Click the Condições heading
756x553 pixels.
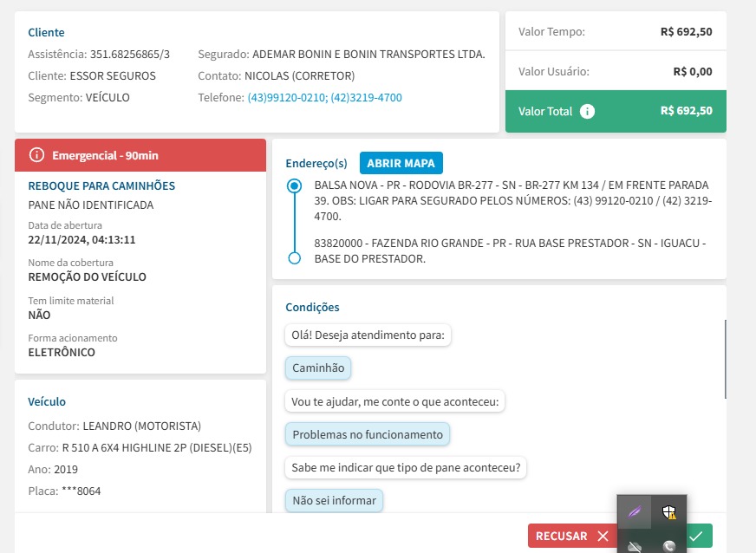tap(312, 307)
